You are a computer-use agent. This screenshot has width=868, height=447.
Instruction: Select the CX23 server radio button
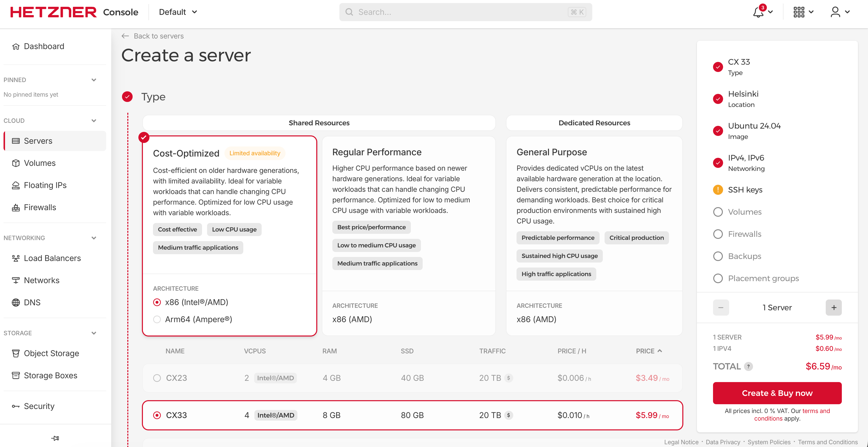point(157,378)
